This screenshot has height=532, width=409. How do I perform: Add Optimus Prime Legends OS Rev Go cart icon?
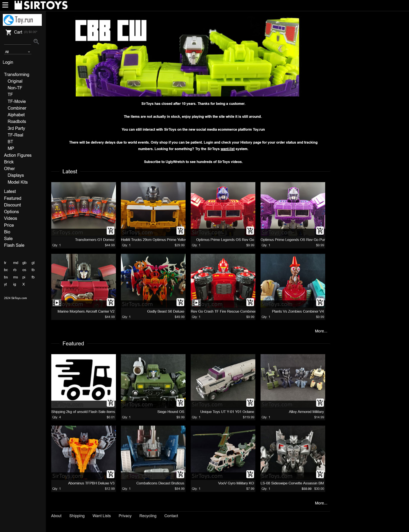click(250, 230)
